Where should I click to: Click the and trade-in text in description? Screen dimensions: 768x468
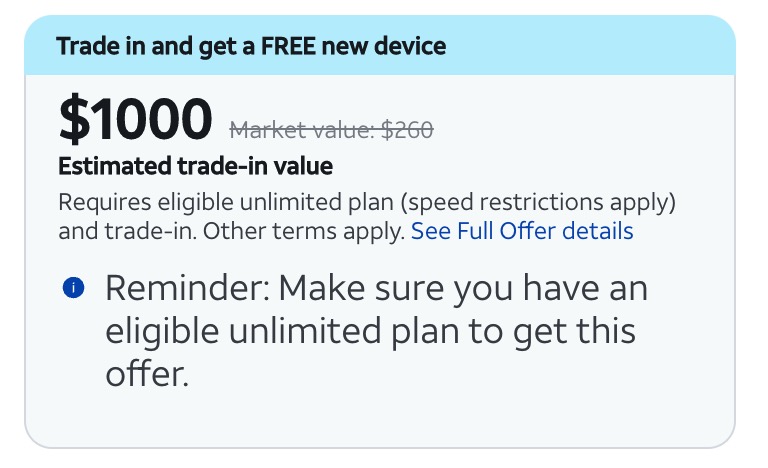point(125,231)
